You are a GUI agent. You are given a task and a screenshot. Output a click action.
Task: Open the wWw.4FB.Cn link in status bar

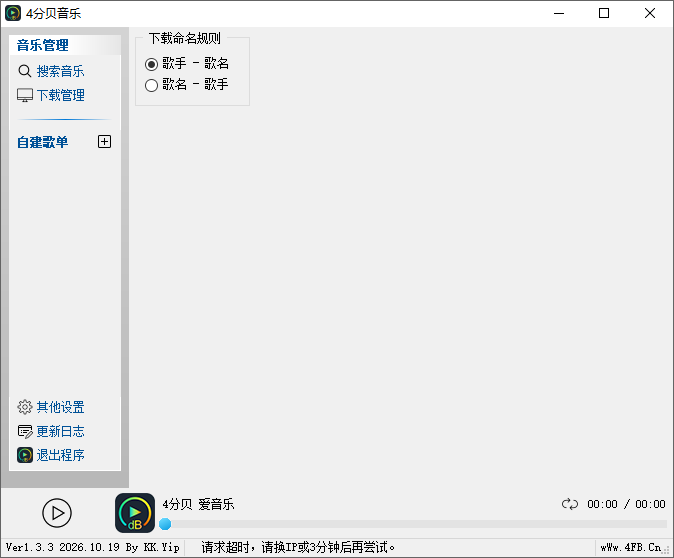click(x=631, y=547)
